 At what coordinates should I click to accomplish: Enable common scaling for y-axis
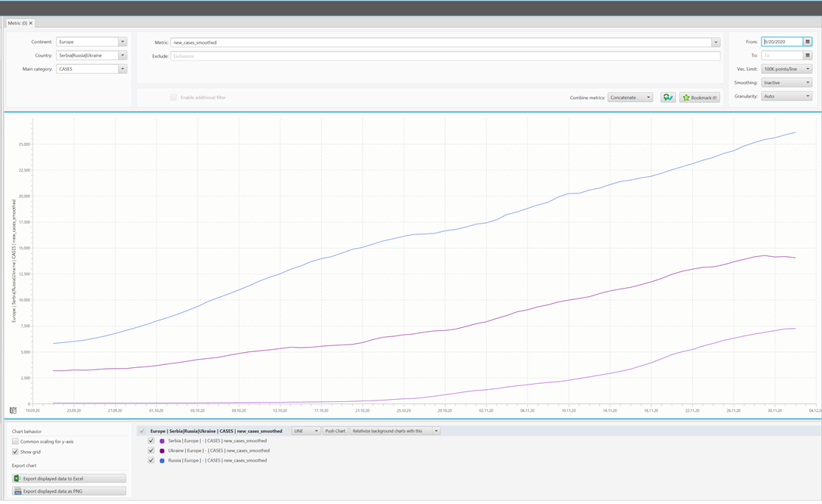(15, 441)
